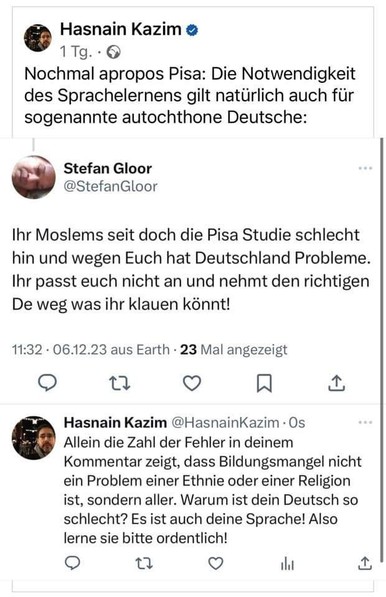Screen dimensions: 386x597
Task: Retweet Hasnain Kazim's reply
Action: [144, 563]
